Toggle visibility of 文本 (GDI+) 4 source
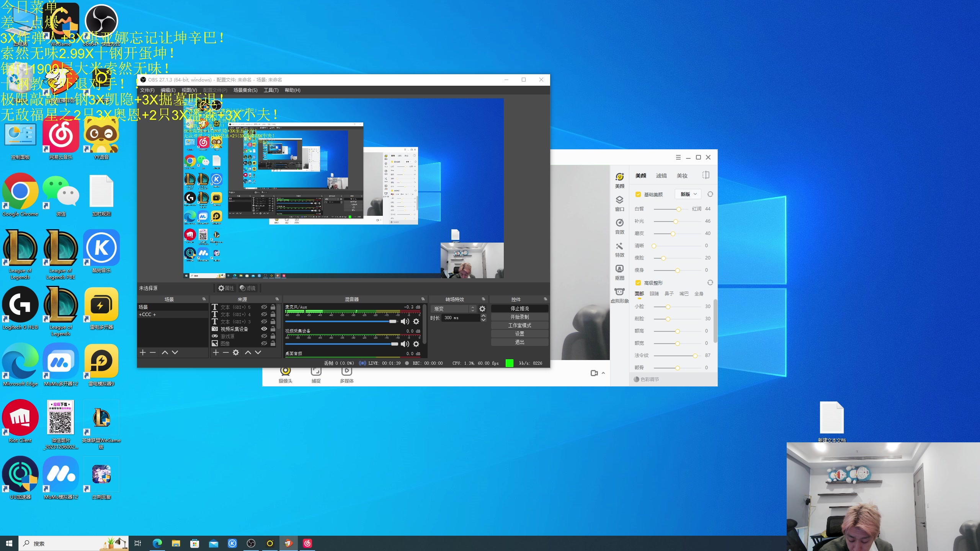Image resolution: width=980 pixels, height=551 pixels. coord(264,314)
